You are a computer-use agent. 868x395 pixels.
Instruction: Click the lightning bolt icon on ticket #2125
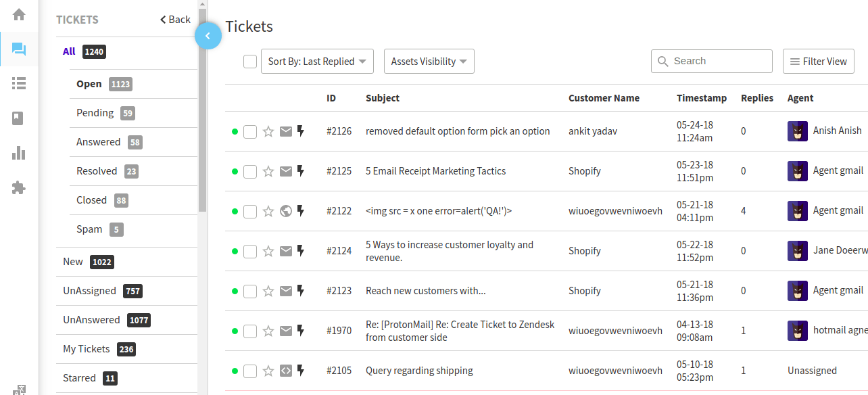[301, 171]
